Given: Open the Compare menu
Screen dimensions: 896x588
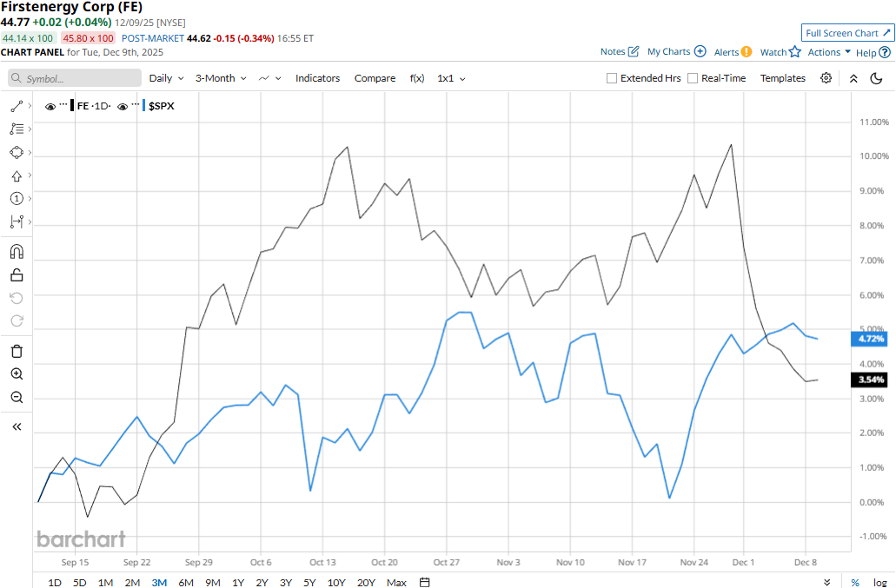Looking at the screenshot, I should [x=375, y=78].
